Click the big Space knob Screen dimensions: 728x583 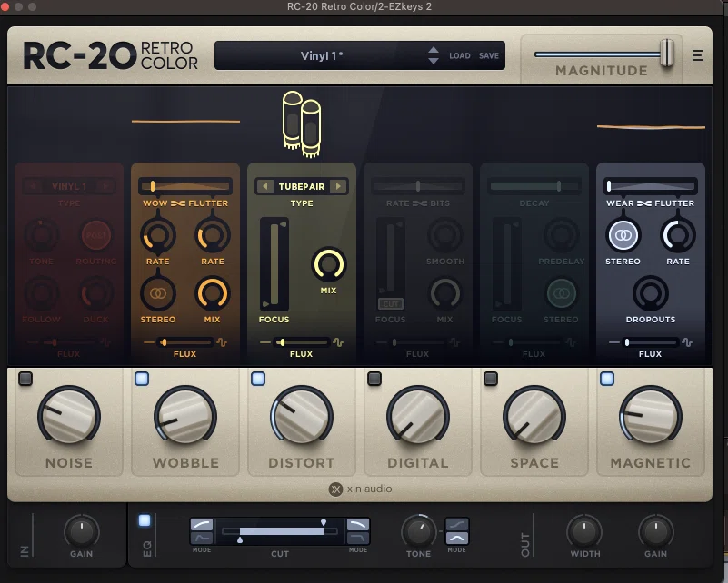(x=534, y=416)
